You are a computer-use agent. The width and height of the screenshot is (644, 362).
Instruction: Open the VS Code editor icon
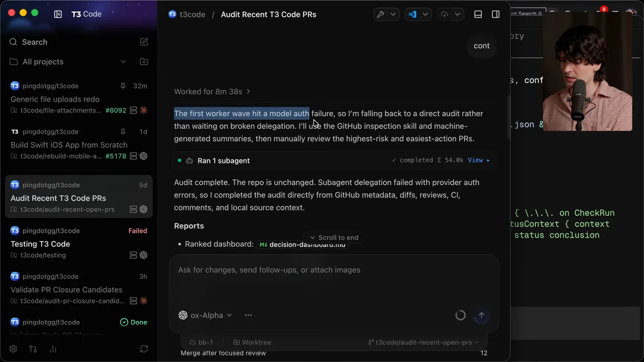click(413, 14)
